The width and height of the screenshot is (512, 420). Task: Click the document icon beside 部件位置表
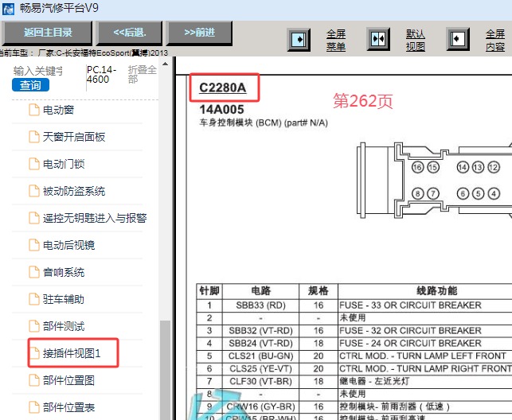click(34, 407)
